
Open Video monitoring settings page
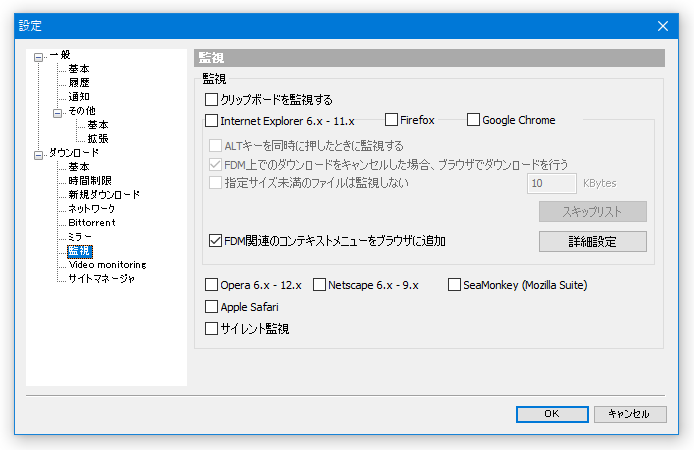click(107, 265)
